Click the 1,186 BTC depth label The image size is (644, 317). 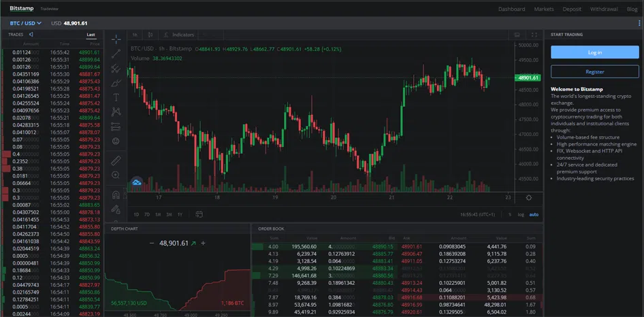(232, 303)
